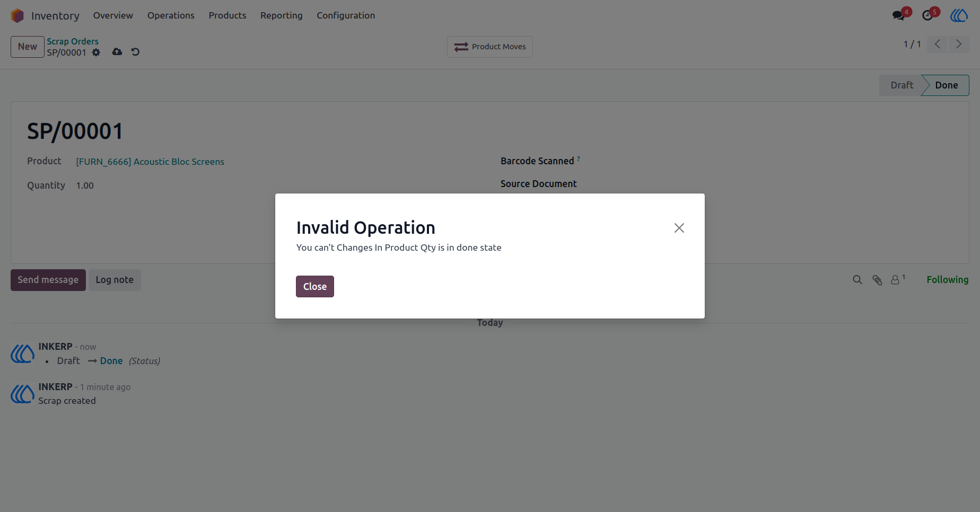This screenshot has width=980, height=512.
Task: Click the Close button in dialog
Action: (315, 286)
